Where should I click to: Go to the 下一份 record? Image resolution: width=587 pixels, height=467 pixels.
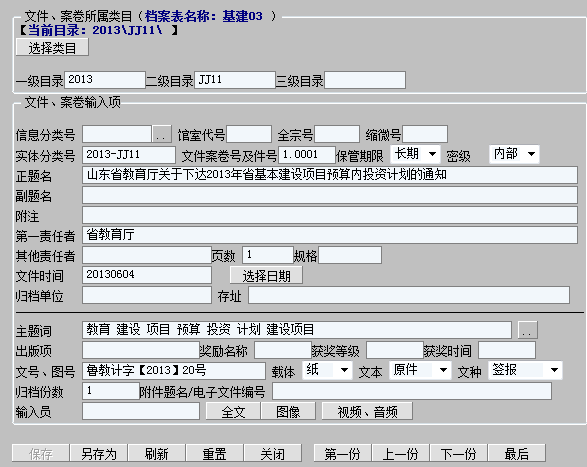click(x=459, y=454)
